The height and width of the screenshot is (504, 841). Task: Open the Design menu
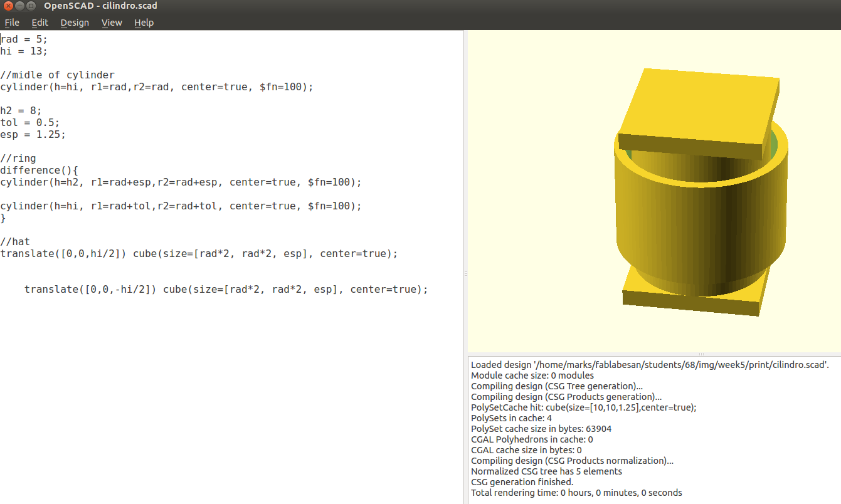point(75,23)
